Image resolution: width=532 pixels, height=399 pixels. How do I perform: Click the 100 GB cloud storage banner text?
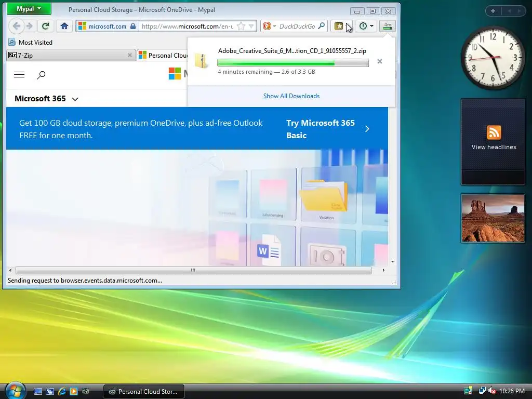pos(141,129)
